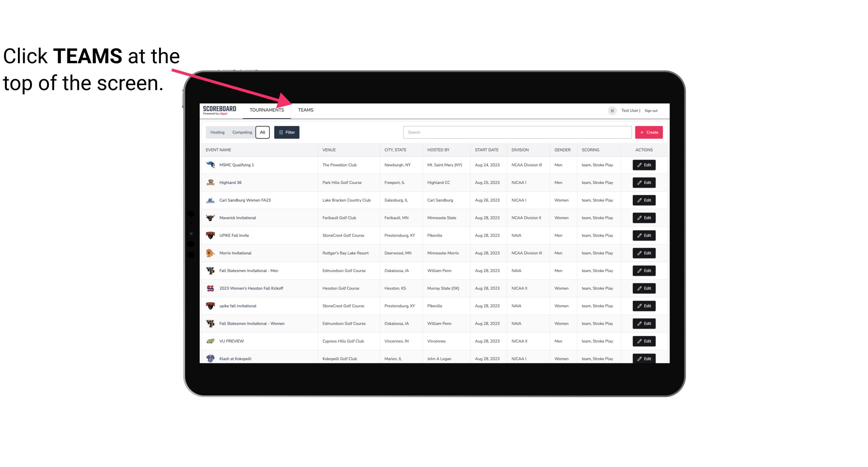Image resolution: width=868 pixels, height=467 pixels.
Task: Click the Edit icon for Maverick Invitational
Action: coord(644,217)
